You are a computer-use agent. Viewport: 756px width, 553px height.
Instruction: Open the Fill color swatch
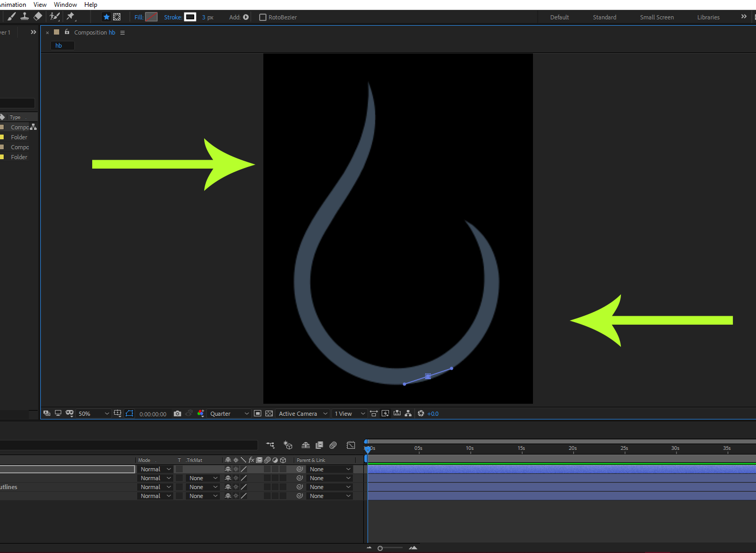(x=151, y=17)
